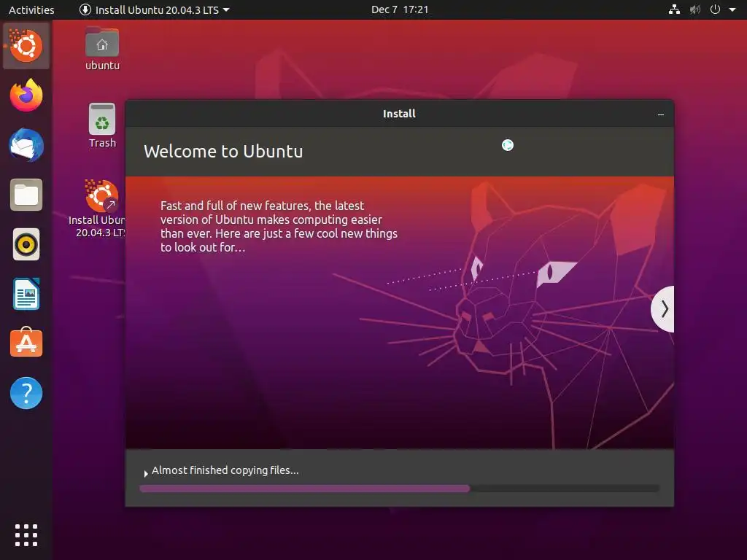Open the Dec 7 17:21 clock menu
The width and height of the screenshot is (747, 560).
pyautogui.click(x=400, y=9)
